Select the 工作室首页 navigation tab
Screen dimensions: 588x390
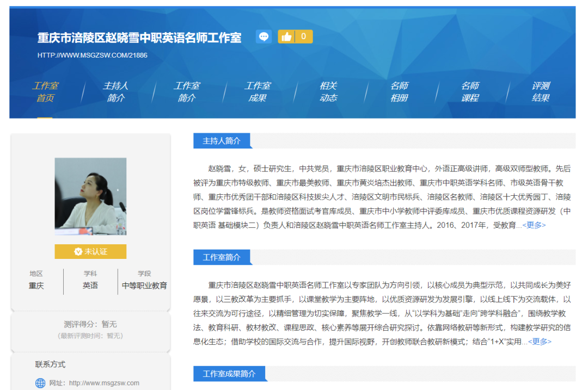tap(46, 91)
